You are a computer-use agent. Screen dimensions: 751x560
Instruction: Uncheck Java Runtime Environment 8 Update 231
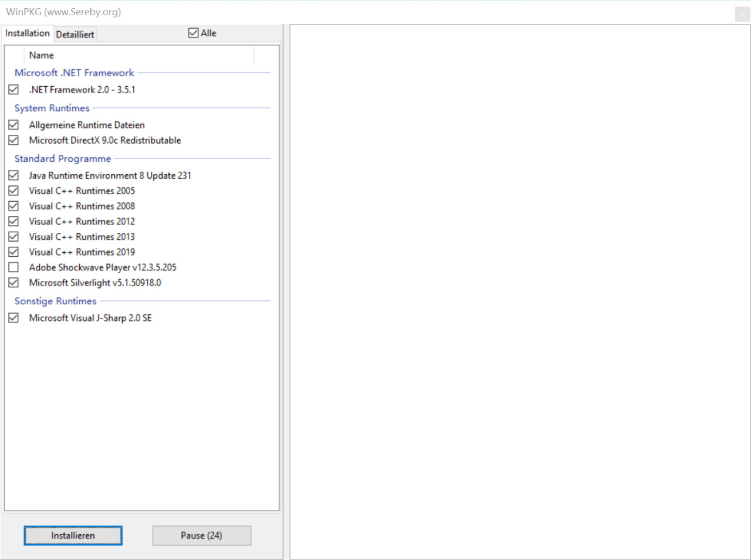13,175
